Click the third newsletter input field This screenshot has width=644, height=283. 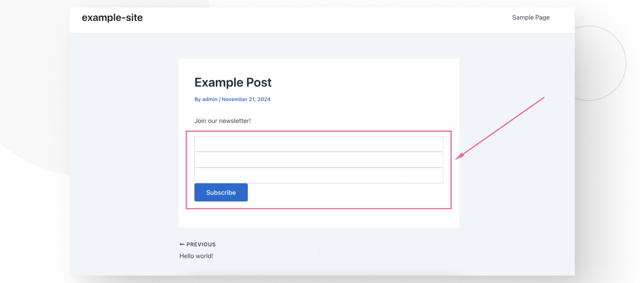pyautogui.click(x=318, y=176)
